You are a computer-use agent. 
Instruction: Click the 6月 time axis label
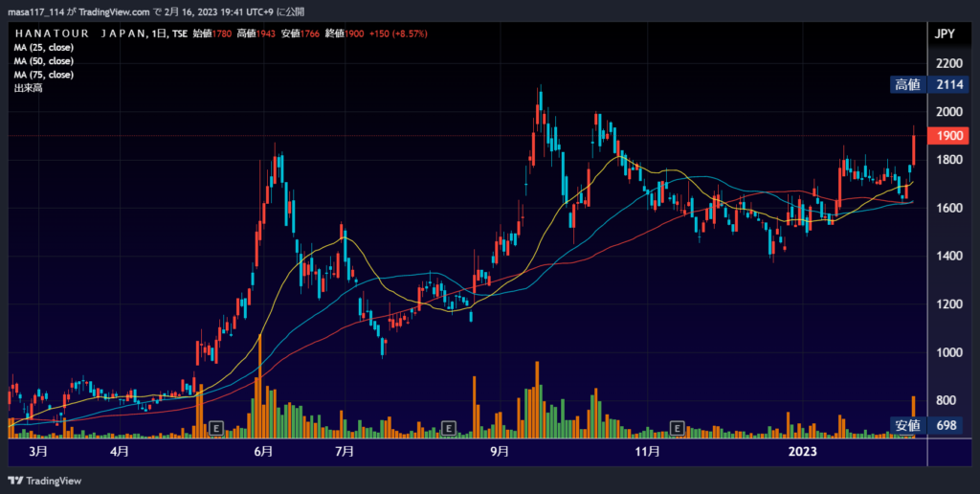(263, 452)
